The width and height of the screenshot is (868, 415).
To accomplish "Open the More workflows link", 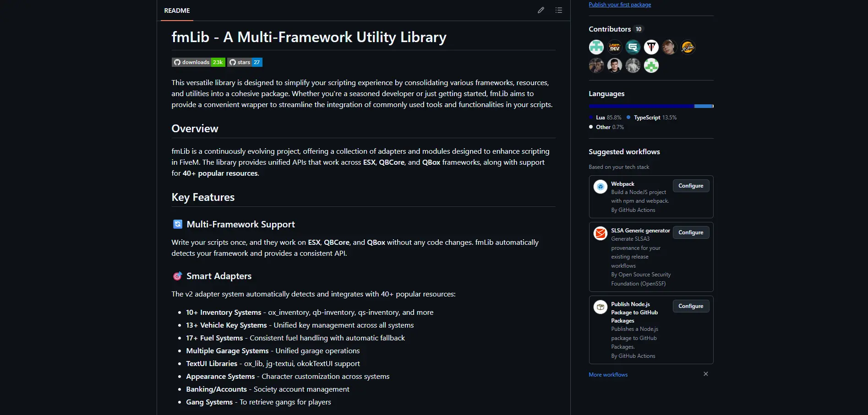I will coord(608,375).
